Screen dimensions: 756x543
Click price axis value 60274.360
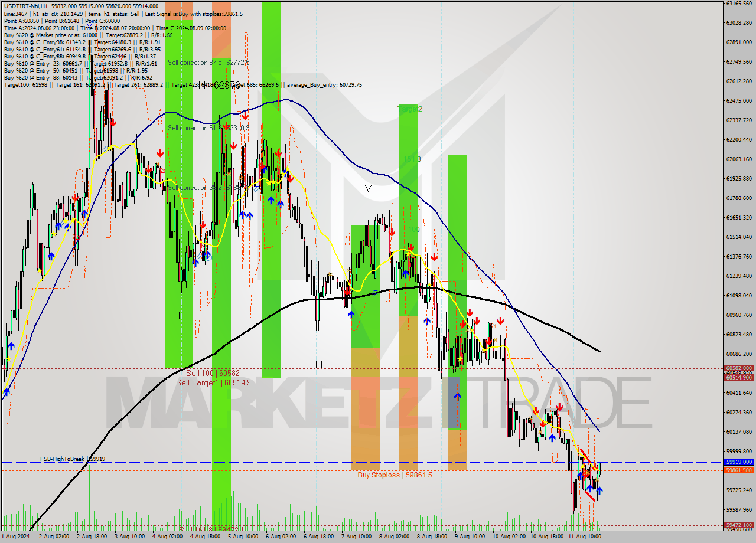click(738, 412)
